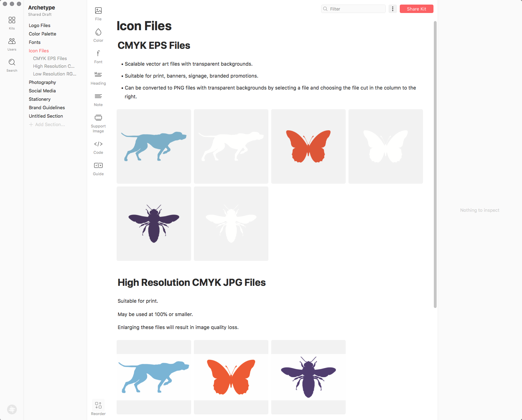Click the vertical page scrollbar
Viewport: 522px width, 420px height.
(435, 164)
